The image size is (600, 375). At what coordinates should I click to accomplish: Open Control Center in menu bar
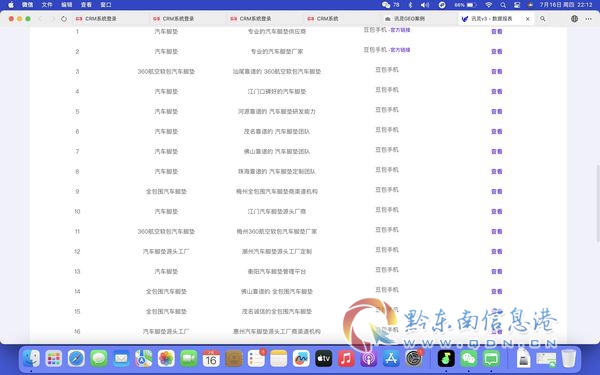point(517,5)
